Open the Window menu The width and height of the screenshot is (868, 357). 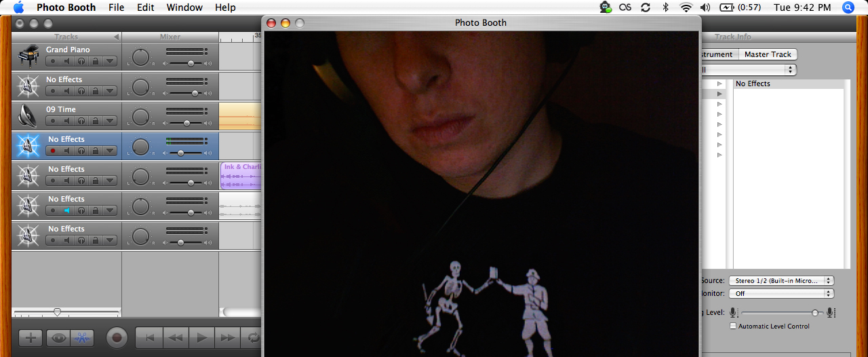[184, 7]
